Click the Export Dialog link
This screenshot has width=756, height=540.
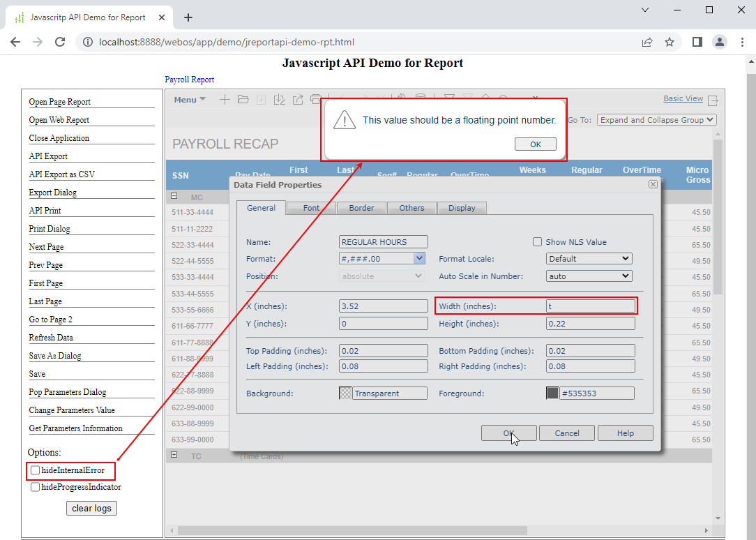[53, 193]
